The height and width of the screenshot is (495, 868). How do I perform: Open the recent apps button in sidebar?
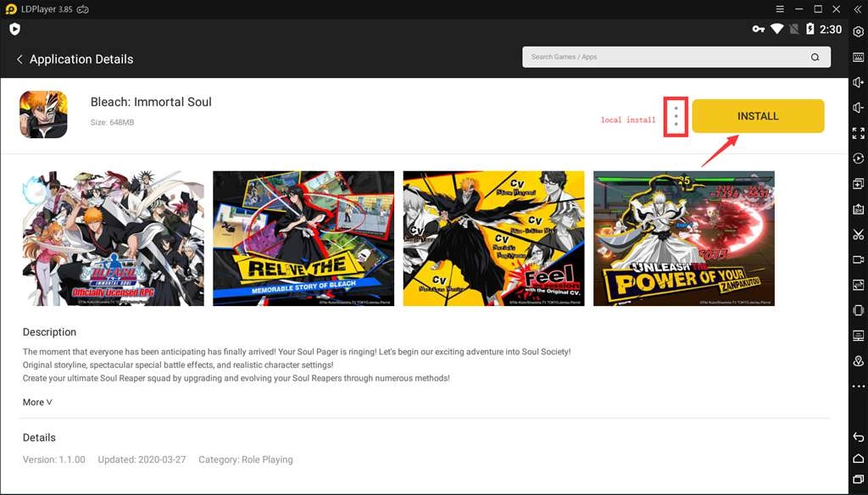click(x=858, y=481)
